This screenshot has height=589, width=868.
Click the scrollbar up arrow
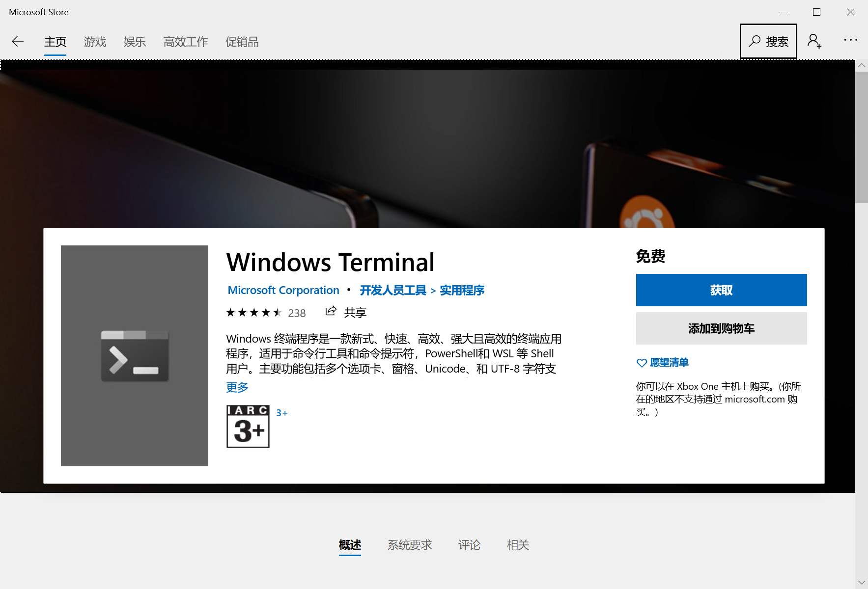pyautogui.click(x=862, y=65)
